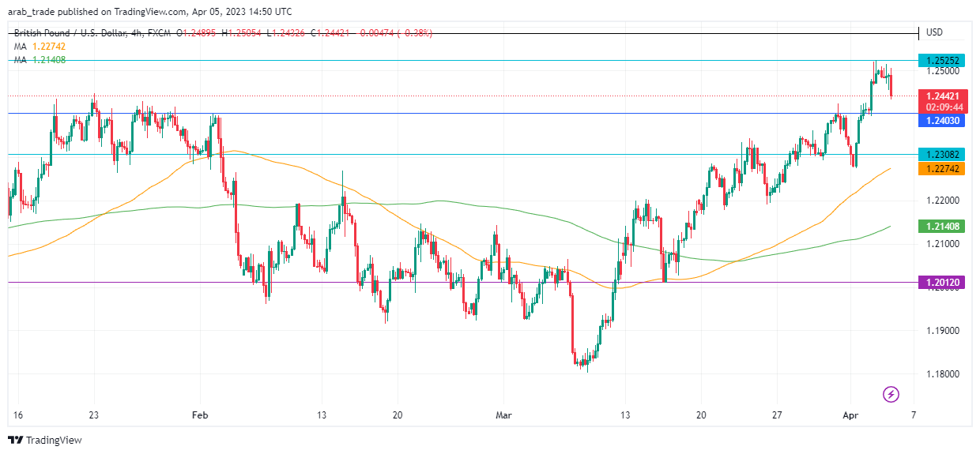Select the purple 1.20120 price label
This screenshot has width=980, height=454.
click(x=941, y=282)
